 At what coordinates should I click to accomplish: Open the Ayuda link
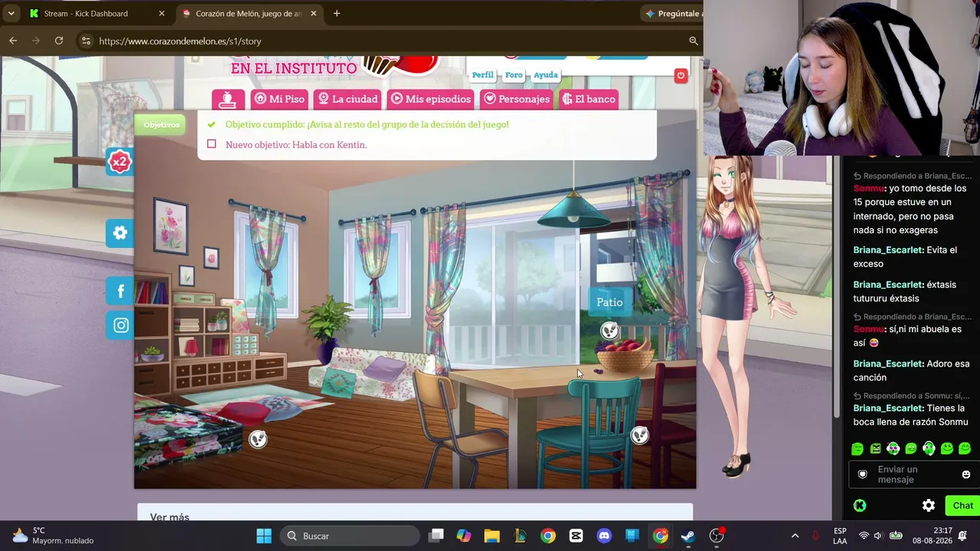546,75
